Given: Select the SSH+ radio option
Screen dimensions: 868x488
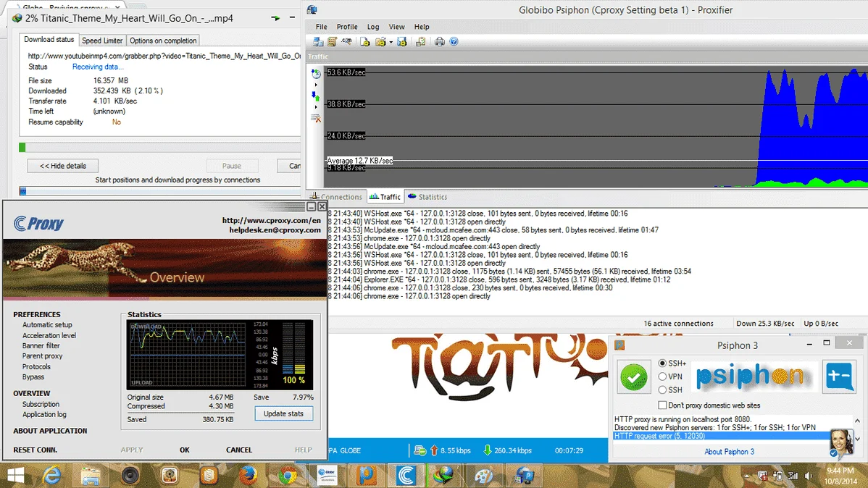Looking at the screenshot, I should click(x=662, y=363).
